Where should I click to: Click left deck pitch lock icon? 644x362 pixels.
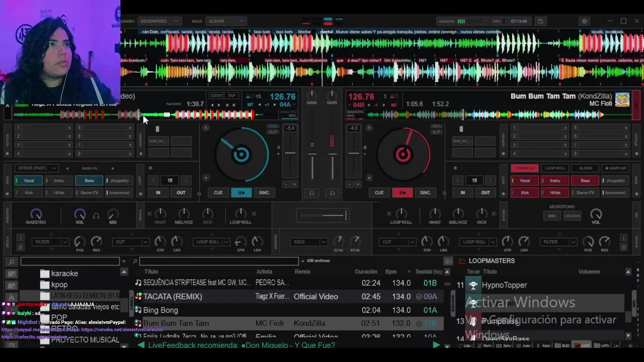click(278, 147)
